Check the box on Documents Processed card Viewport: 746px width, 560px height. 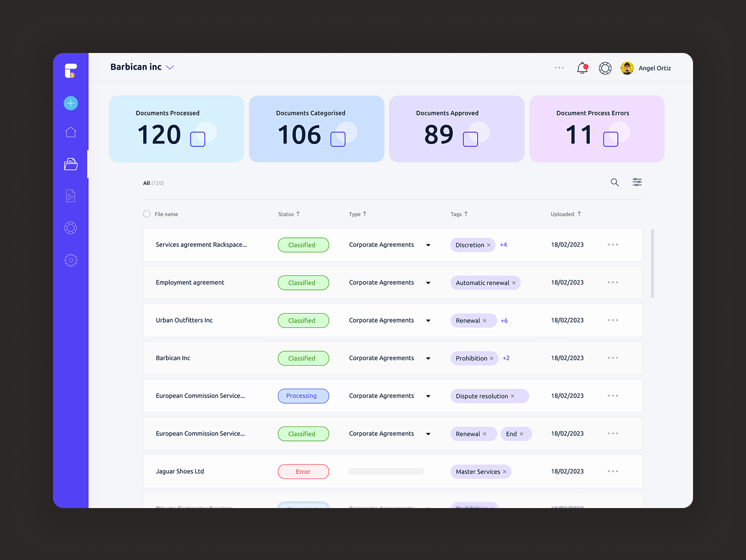point(197,139)
